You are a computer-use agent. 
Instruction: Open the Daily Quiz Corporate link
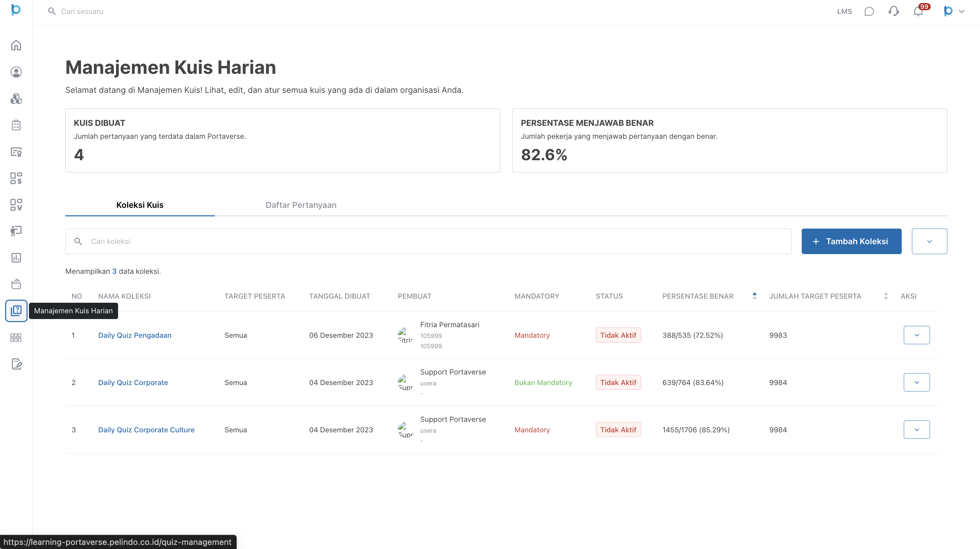click(133, 382)
